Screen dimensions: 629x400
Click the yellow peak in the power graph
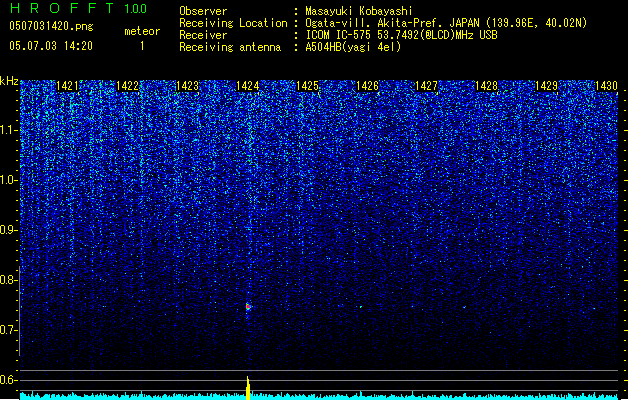tap(248, 388)
